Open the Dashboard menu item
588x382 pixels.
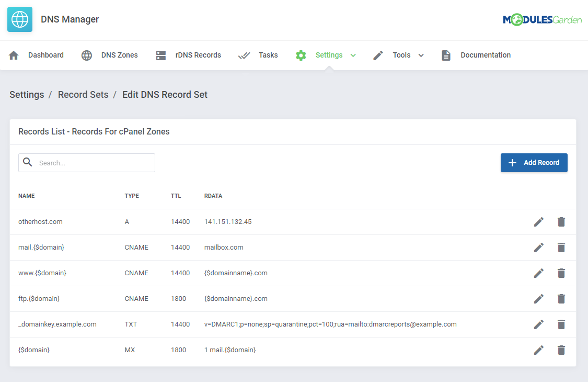[x=46, y=55]
